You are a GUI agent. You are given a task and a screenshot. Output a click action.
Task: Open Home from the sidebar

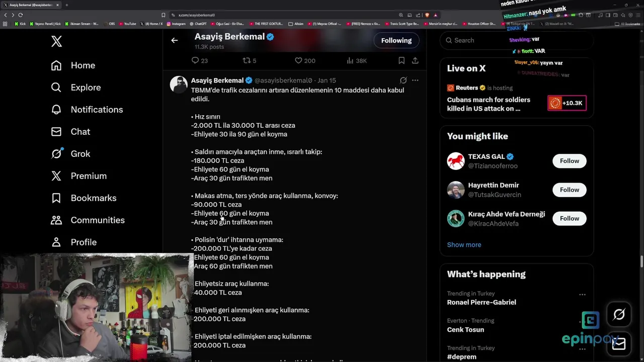tap(73, 65)
